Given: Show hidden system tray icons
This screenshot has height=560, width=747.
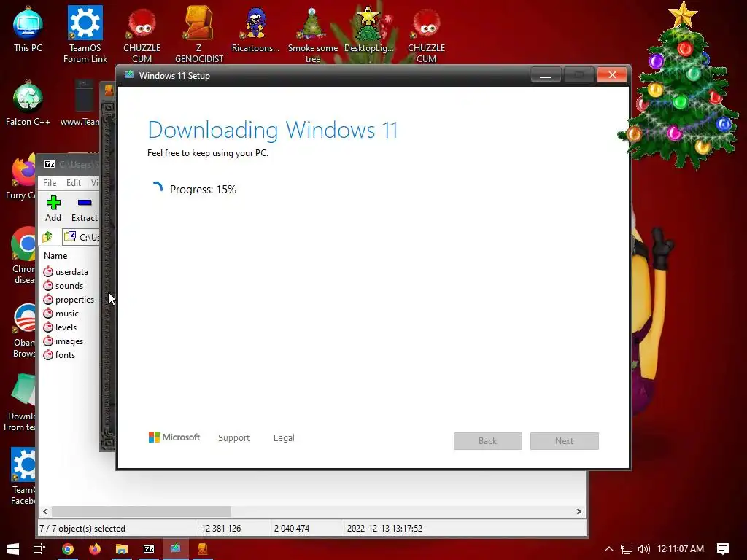Looking at the screenshot, I should pyautogui.click(x=609, y=549).
